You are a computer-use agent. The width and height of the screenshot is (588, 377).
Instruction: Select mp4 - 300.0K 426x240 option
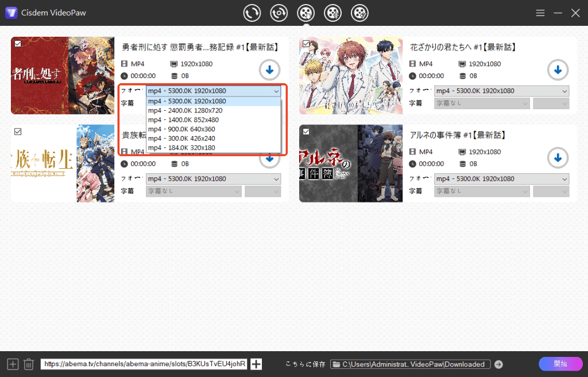(x=214, y=138)
